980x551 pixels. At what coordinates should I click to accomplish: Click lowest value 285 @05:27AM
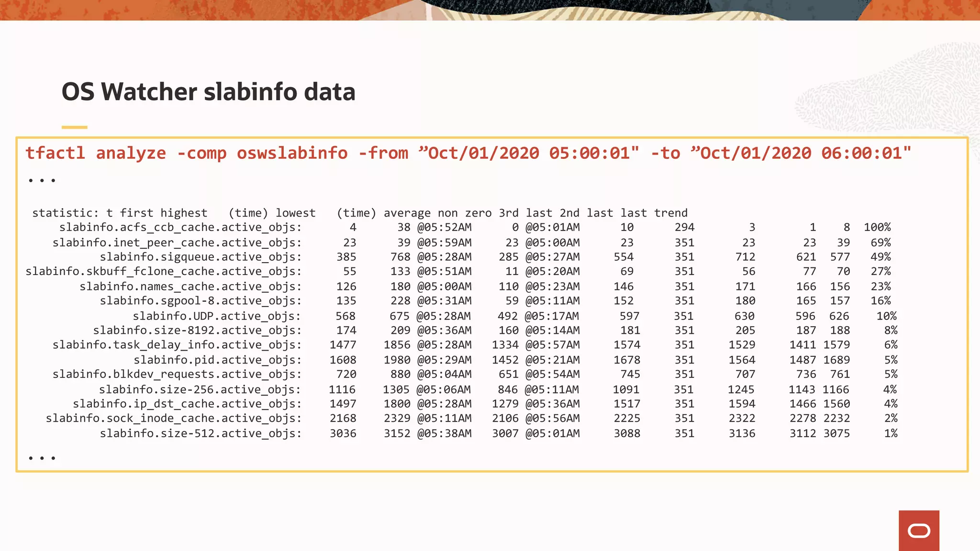(539, 257)
